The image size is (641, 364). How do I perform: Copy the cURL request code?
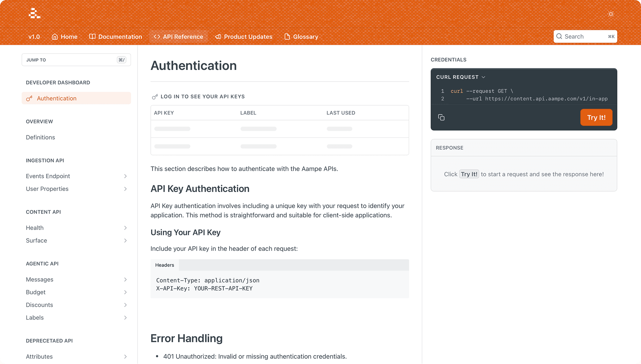pos(441,117)
